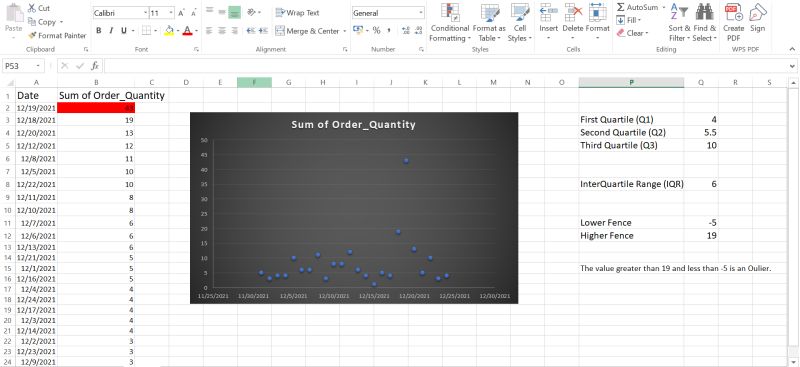Click the Insert cells icon
Viewport: 800px width, 367px height.
(x=548, y=12)
